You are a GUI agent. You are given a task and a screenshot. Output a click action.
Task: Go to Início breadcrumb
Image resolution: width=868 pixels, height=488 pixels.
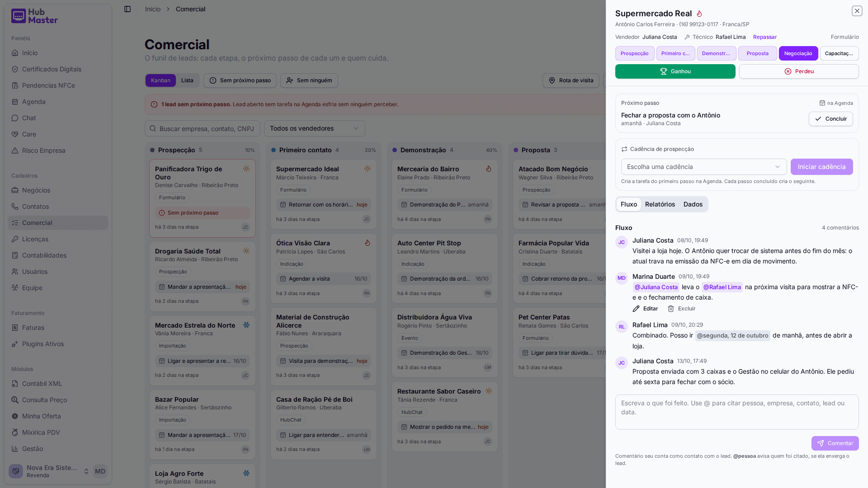153,9
